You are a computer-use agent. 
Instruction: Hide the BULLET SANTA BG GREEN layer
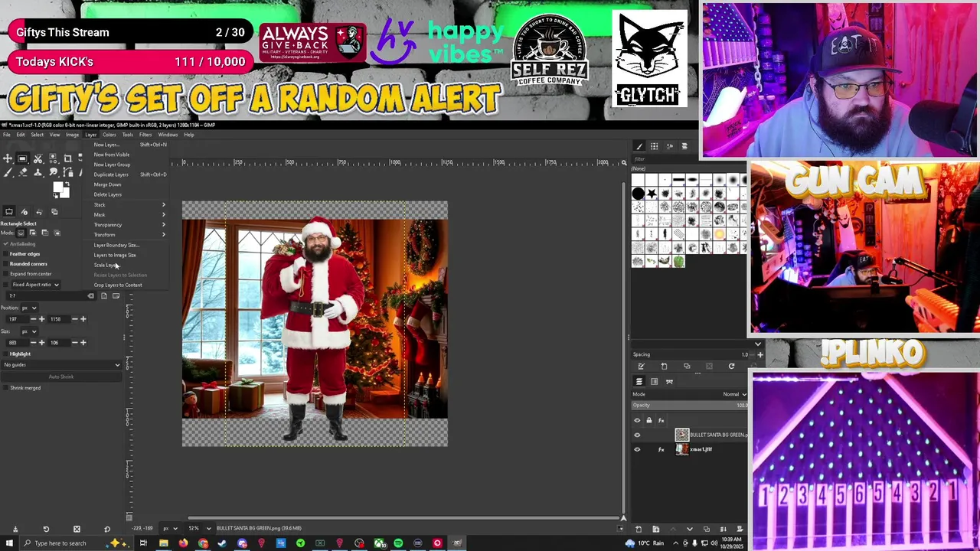637,435
